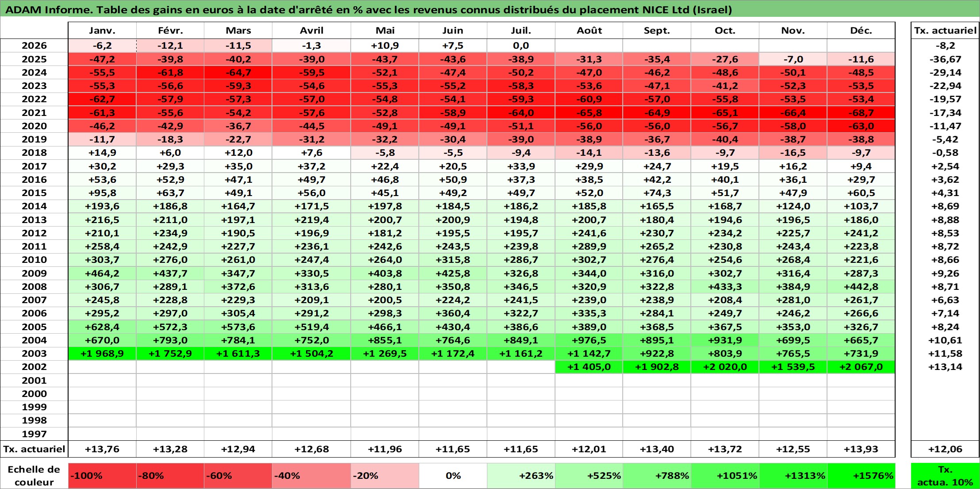980x489 pixels.
Task: Select the Juin column header
Action: tap(453, 31)
